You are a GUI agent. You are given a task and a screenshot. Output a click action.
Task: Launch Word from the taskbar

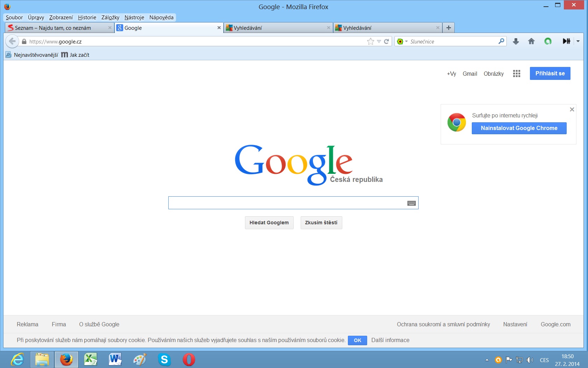click(115, 360)
